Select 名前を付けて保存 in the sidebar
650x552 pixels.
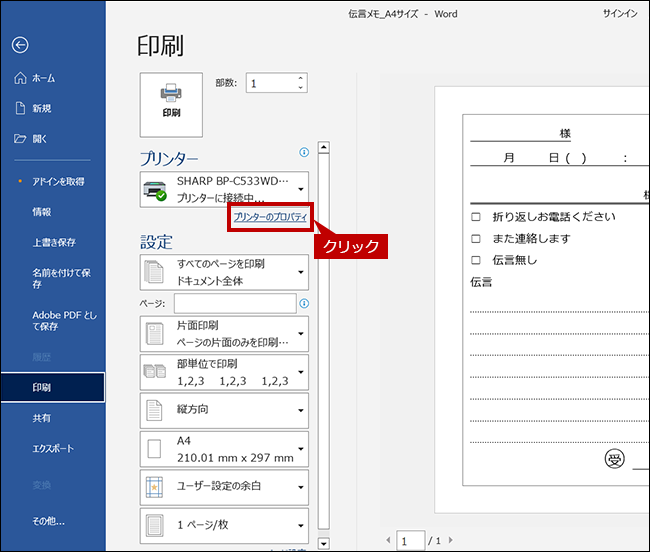tap(62, 278)
